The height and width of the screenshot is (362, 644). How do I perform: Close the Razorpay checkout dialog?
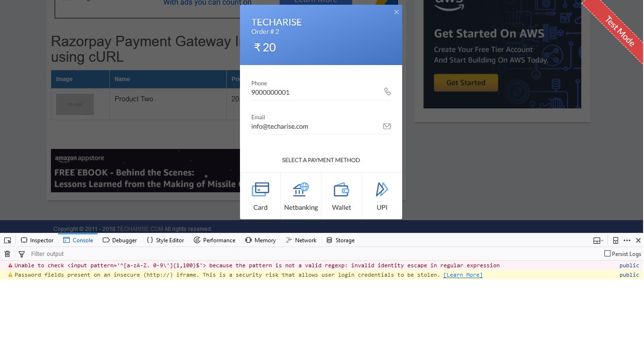[396, 12]
